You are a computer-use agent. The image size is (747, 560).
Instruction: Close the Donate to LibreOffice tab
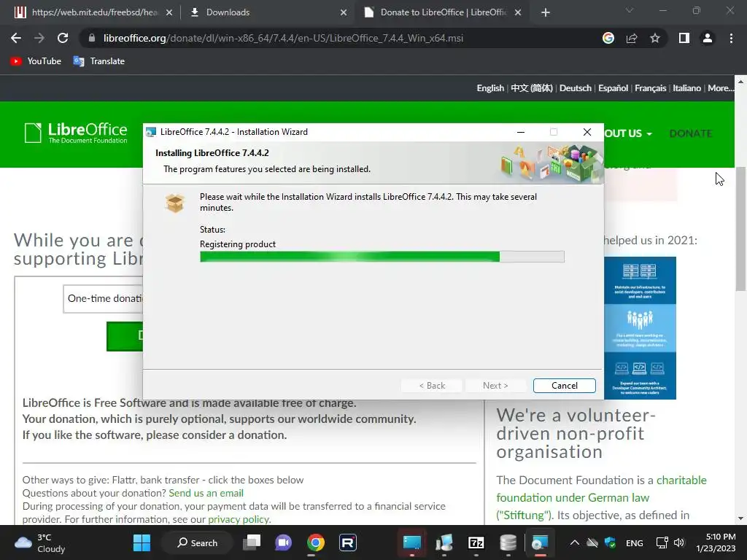tap(518, 12)
